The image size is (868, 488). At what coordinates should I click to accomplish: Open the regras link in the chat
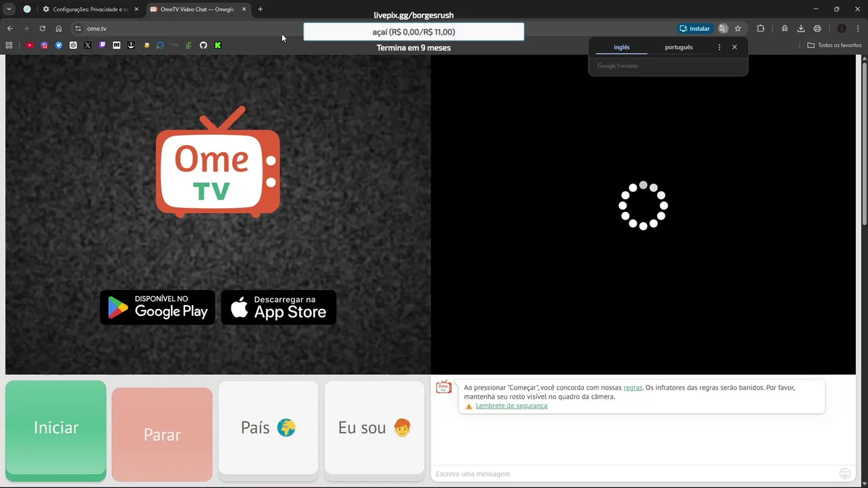[633, 388]
